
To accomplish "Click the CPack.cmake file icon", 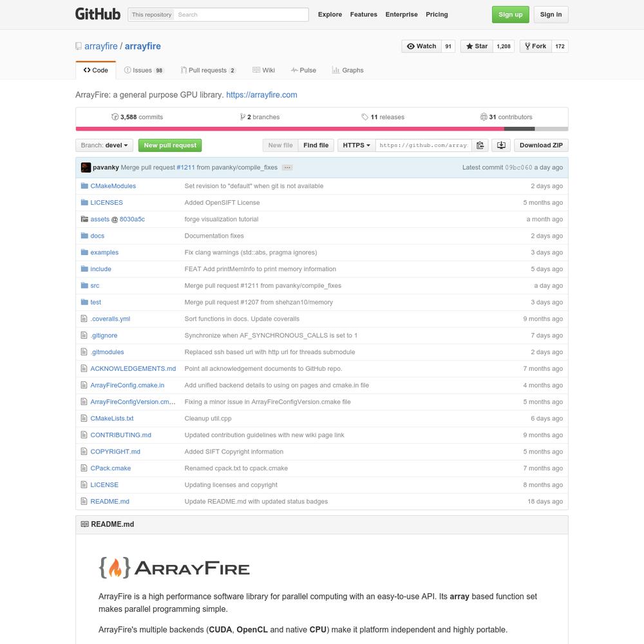I will pos(84,468).
